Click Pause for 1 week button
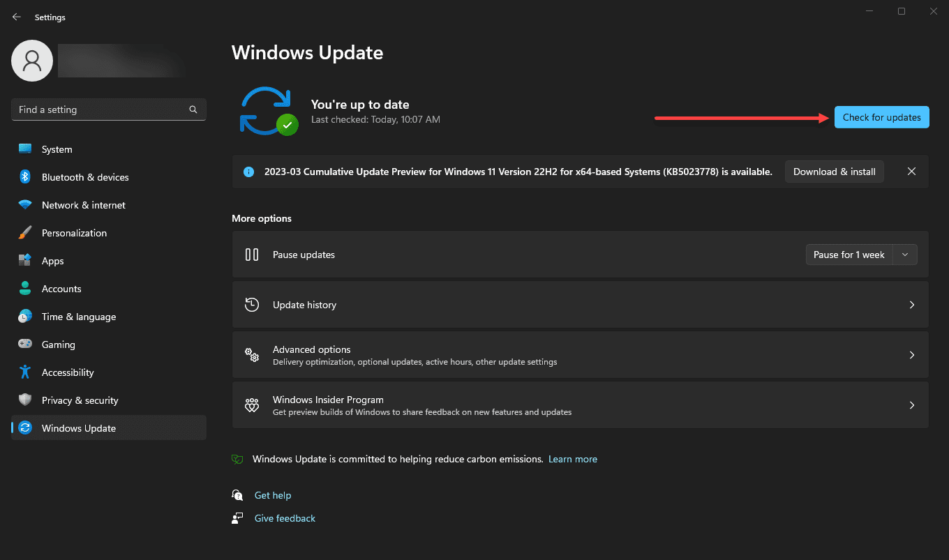The width and height of the screenshot is (949, 560). coord(849,255)
